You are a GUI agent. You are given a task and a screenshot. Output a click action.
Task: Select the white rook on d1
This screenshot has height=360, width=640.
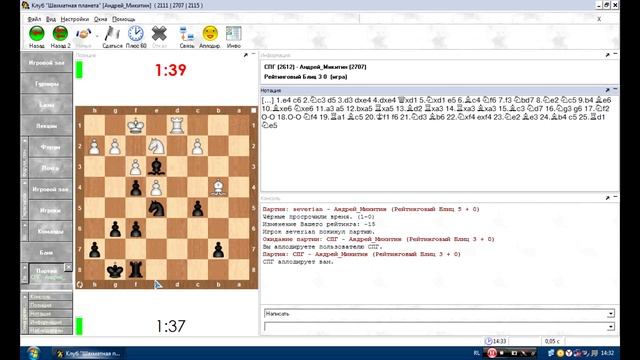pyautogui.click(x=177, y=125)
